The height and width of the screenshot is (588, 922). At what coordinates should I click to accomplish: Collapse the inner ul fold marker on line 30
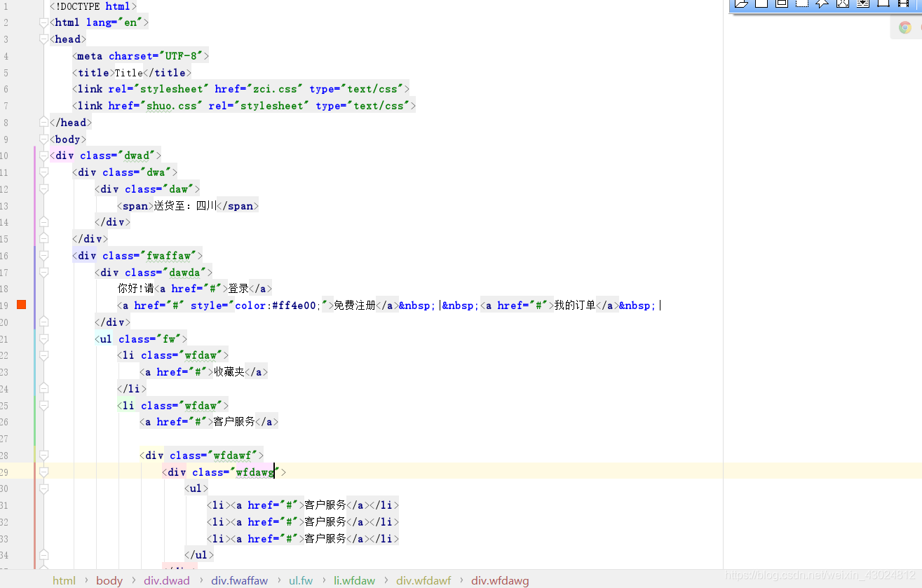tap(44, 488)
